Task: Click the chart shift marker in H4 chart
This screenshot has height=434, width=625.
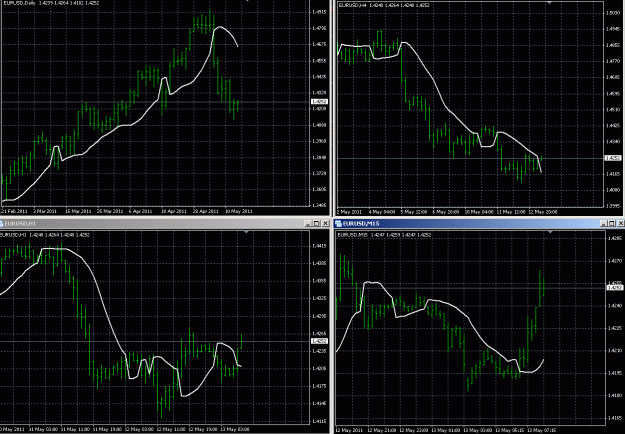Action: coord(550,3)
